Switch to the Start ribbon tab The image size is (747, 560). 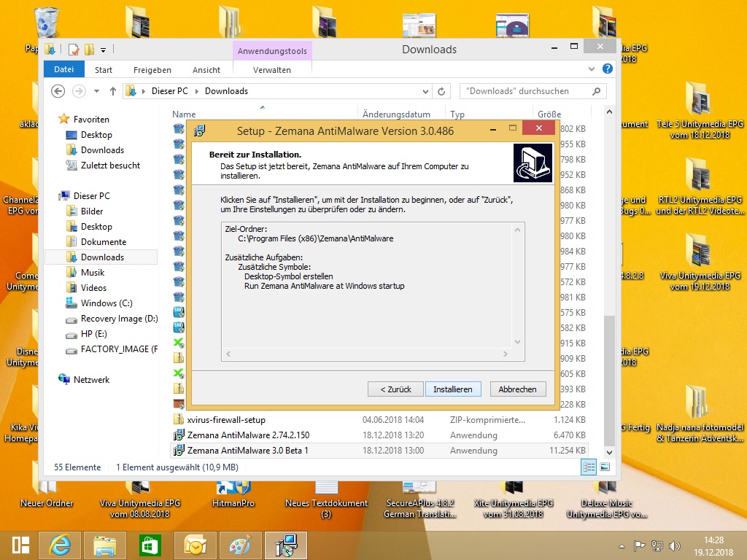click(104, 70)
